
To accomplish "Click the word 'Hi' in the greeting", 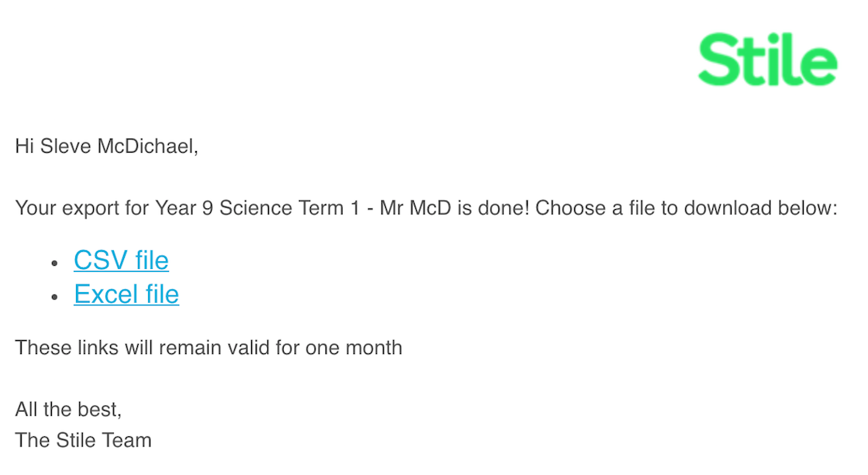I will click(x=25, y=146).
